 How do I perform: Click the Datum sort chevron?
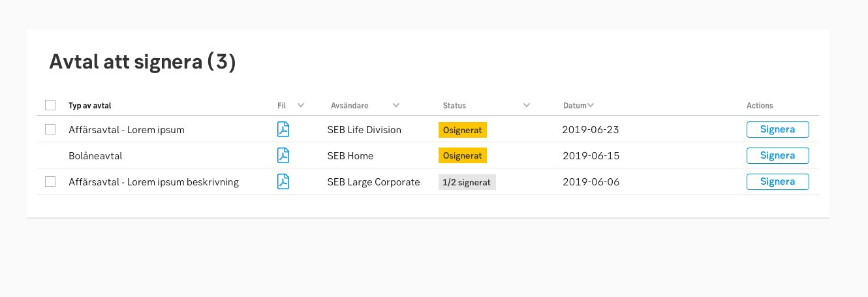pyautogui.click(x=590, y=105)
